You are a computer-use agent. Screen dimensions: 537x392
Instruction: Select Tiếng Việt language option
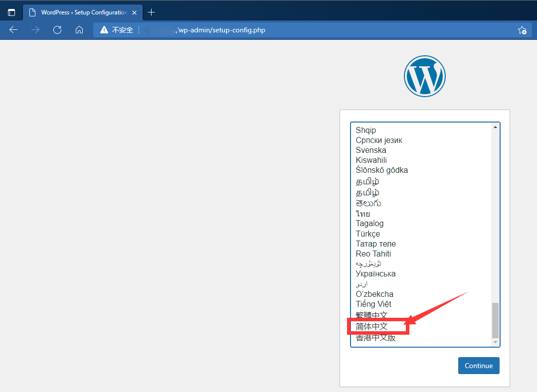click(421, 304)
